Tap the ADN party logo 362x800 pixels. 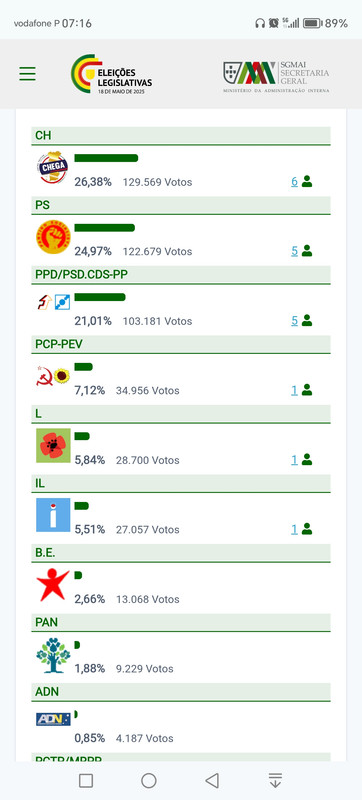pyautogui.click(x=53, y=719)
